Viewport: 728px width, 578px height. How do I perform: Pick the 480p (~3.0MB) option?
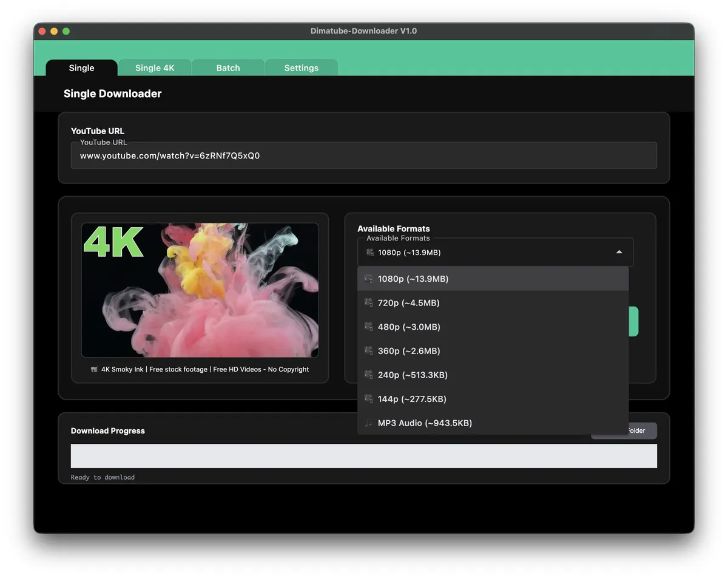493,327
